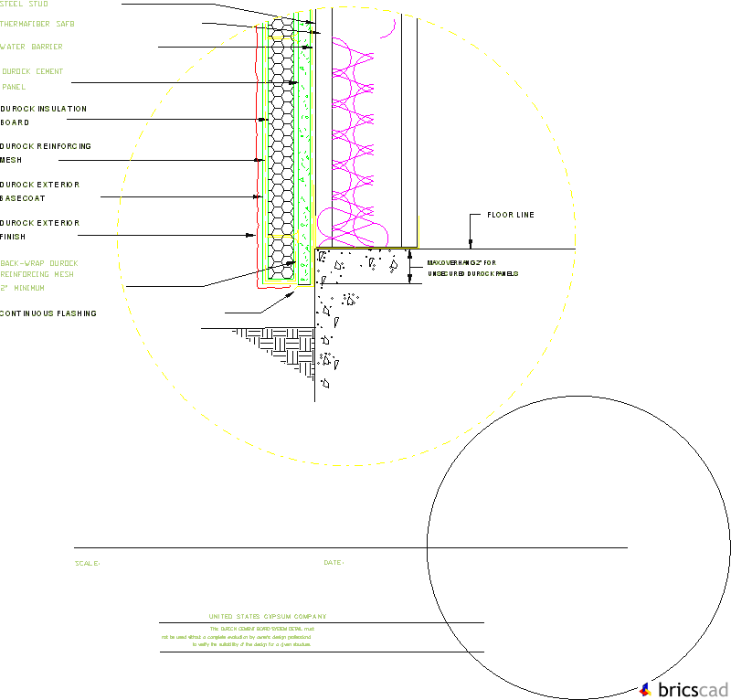
Task: Click the bricscad logo
Action: pyautogui.click(x=684, y=690)
